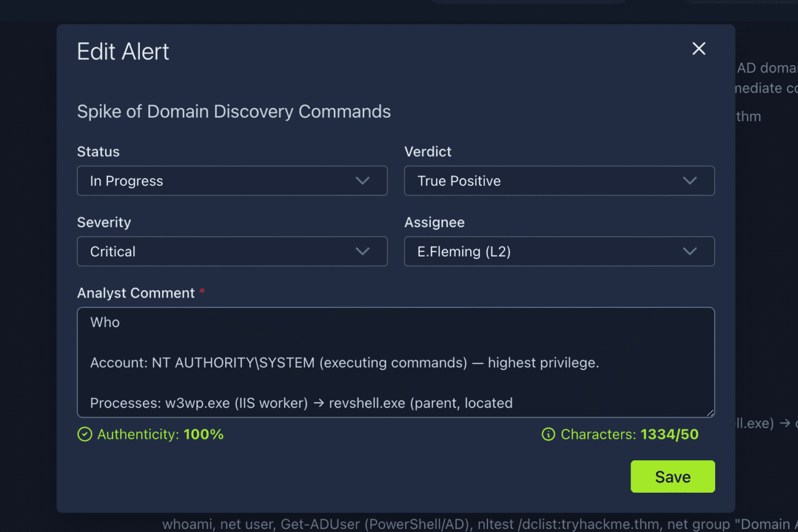Click the chevron arrow in Verdict field

click(690, 181)
